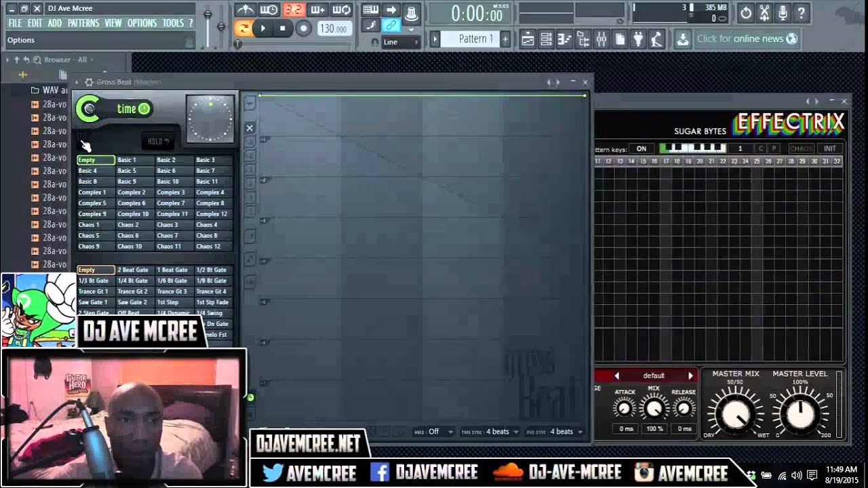Click the microphone one-click recording icon

[x=783, y=12]
